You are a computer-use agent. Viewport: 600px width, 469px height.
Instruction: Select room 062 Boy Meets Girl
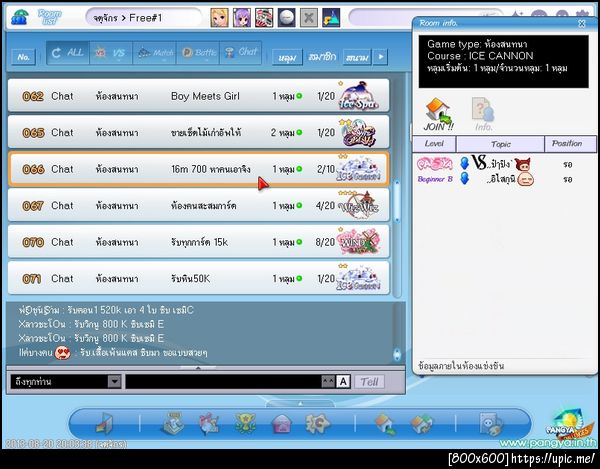198,96
